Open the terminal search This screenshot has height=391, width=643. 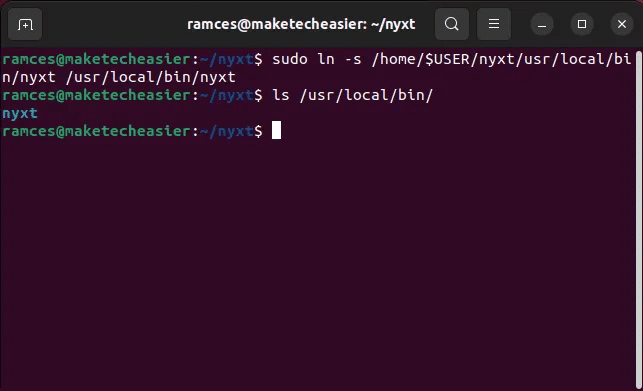coord(451,24)
